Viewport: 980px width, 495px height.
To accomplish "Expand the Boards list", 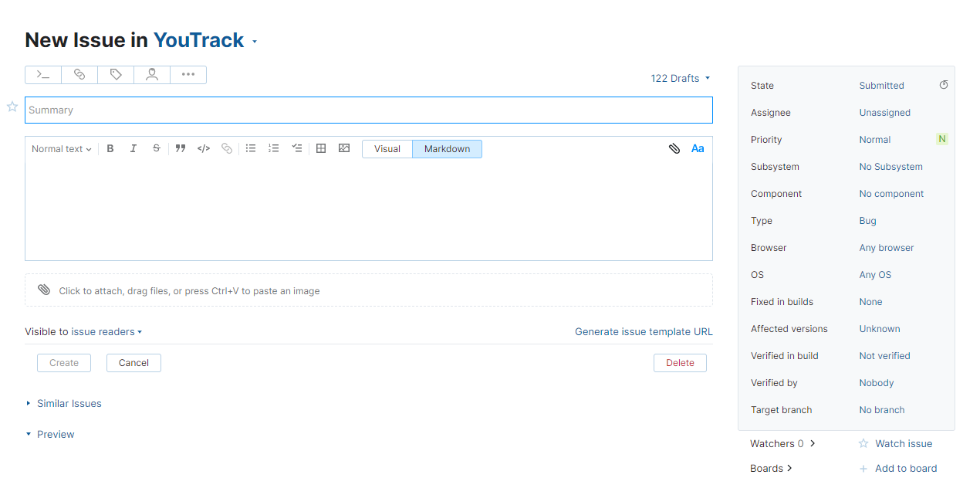I will click(771, 468).
